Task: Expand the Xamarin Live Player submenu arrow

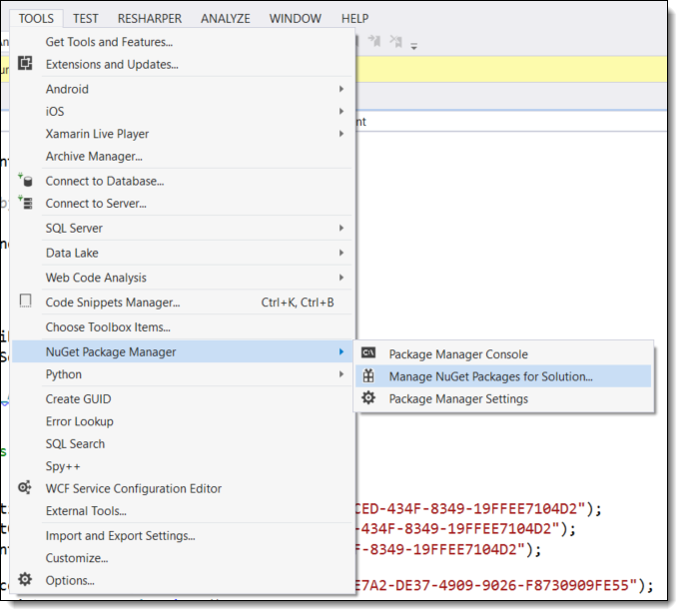Action: 341,134
